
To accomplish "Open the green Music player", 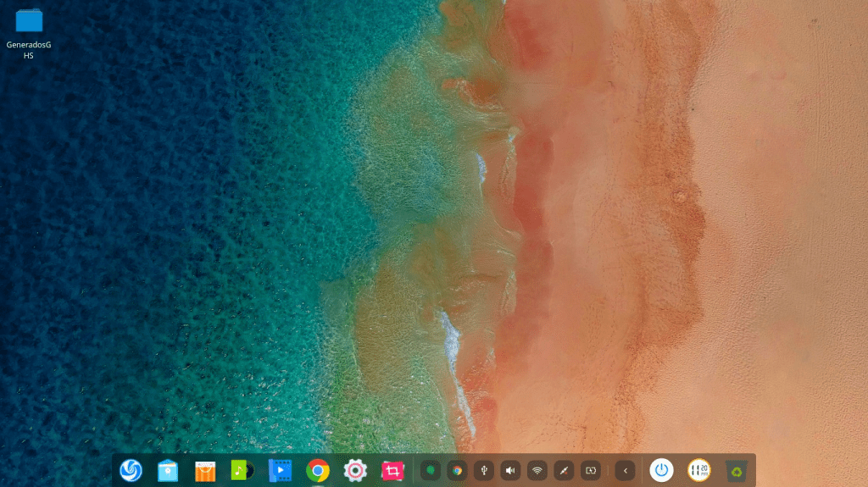I will (242, 470).
